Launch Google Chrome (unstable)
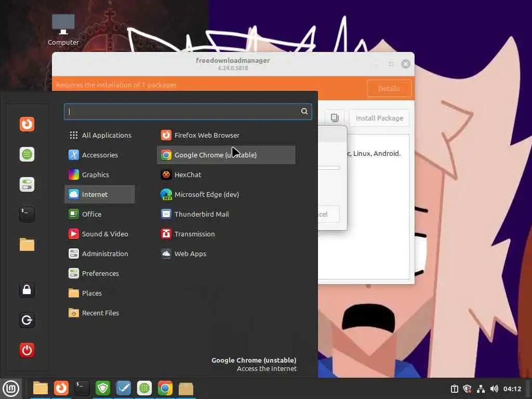Image resolution: width=532 pixels, height=399 pixels. coord(226,155)
